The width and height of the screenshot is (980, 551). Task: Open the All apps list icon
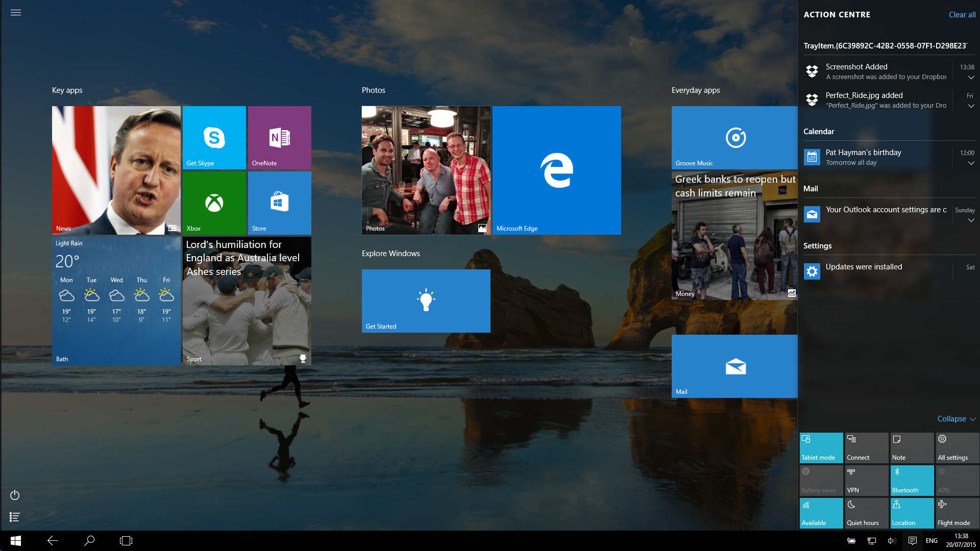(15, 517)
